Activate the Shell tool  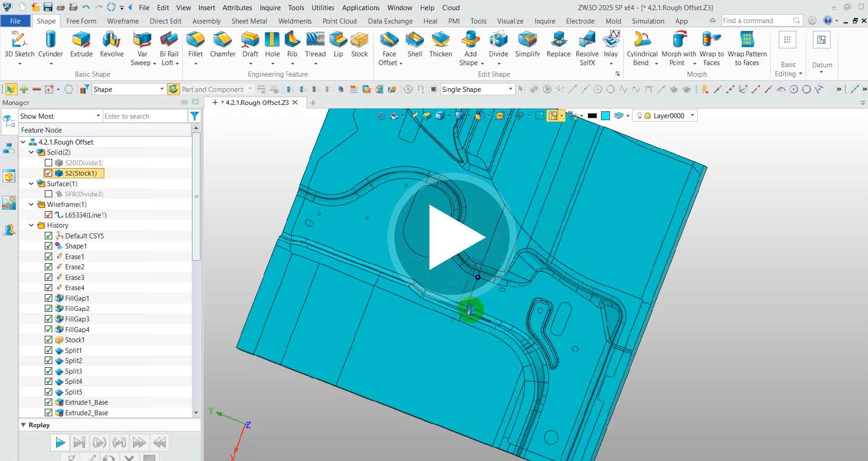pyautogui.click(x=415, y=45)
